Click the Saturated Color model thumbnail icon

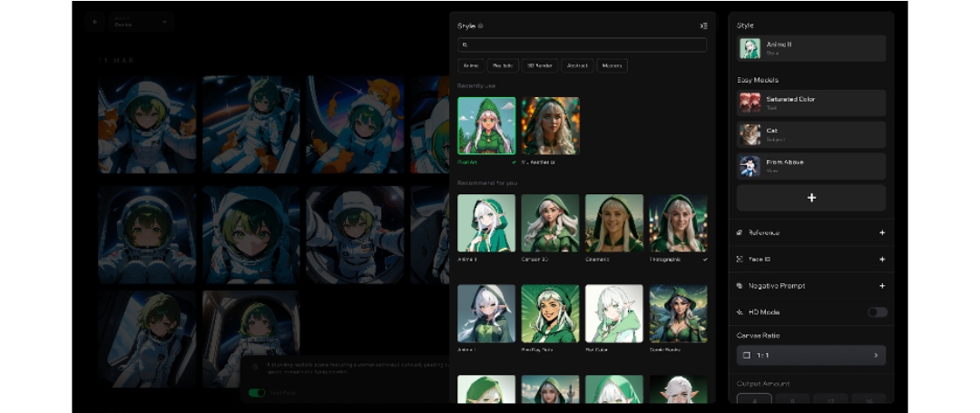(x=750, y=103)
